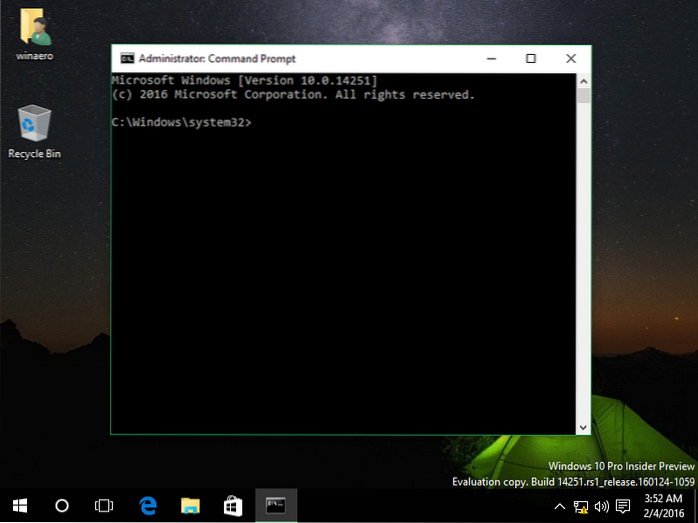Open the Windows Store taskbar icon
The height and width of the screenshot is (523, 698).
[x=234, y=506]
